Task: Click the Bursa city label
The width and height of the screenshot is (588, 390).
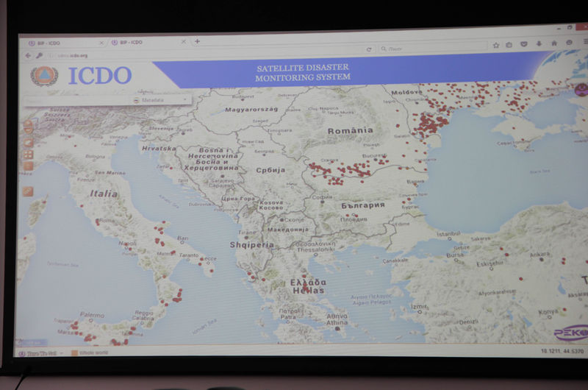Action: 455,255
